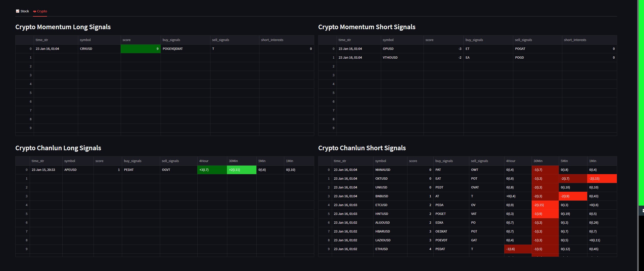The height and width of the screenshot is (271, 644).
Task: Click short_interests header in Momentum Short table
Action: [x=575, y=40]
